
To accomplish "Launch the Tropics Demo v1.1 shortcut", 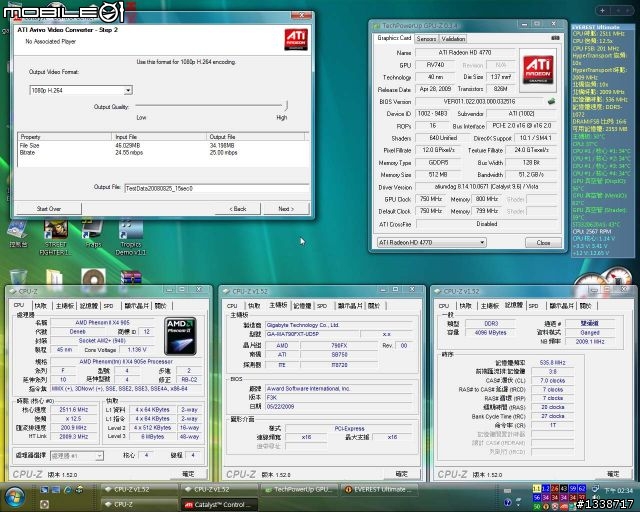I will (x=131, y=238).
